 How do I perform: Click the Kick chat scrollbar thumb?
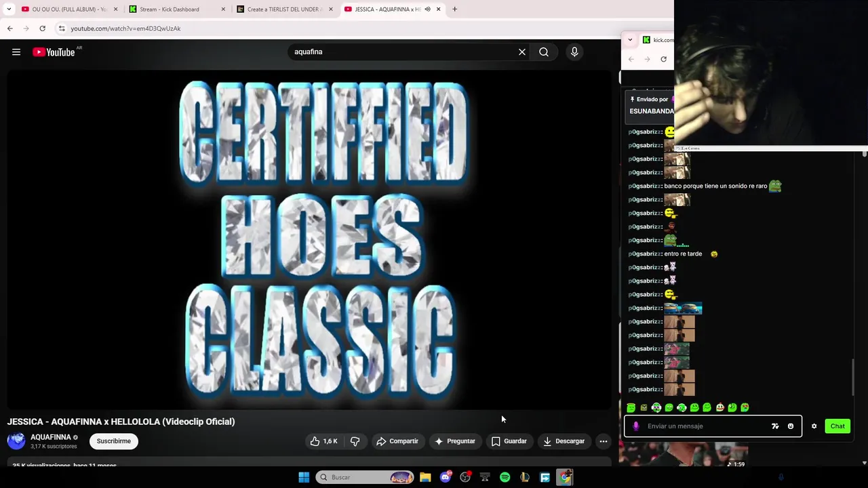tap(853, 377)
